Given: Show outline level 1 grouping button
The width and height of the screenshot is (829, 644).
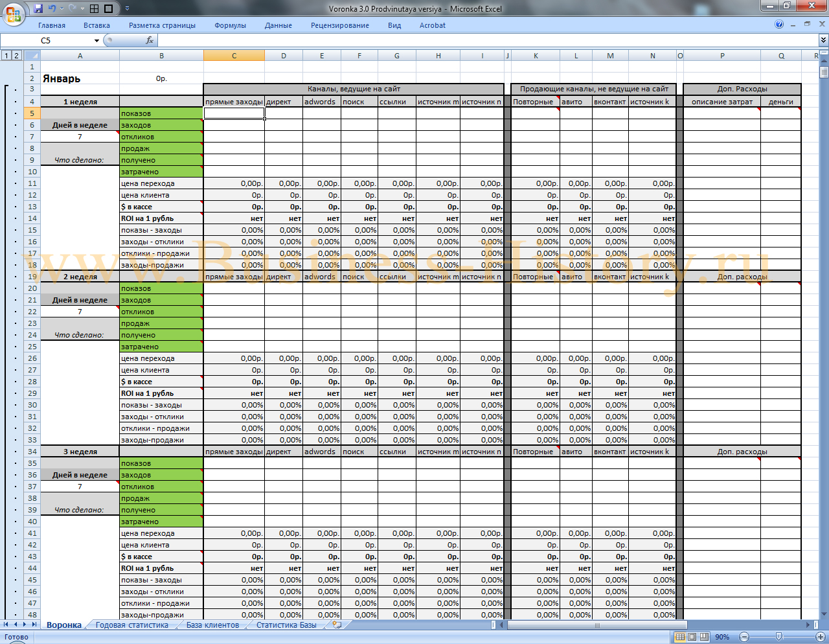Looking at the screenshot, I should click(6, 56).
